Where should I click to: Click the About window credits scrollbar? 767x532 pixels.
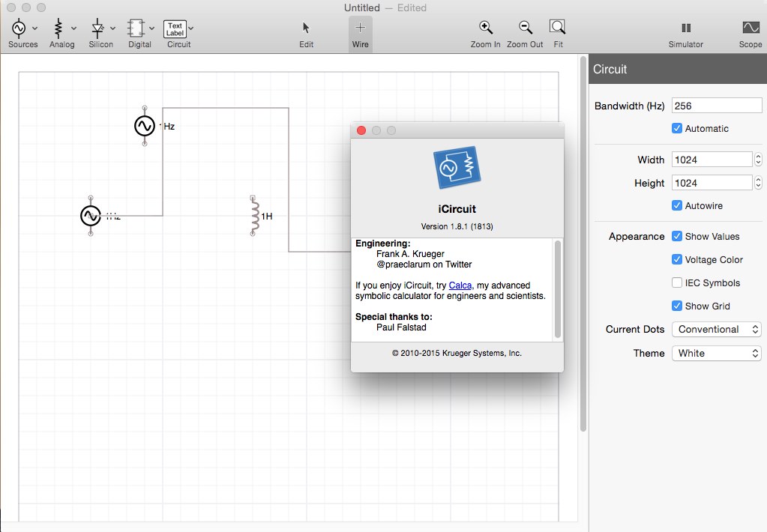(558, 289)
